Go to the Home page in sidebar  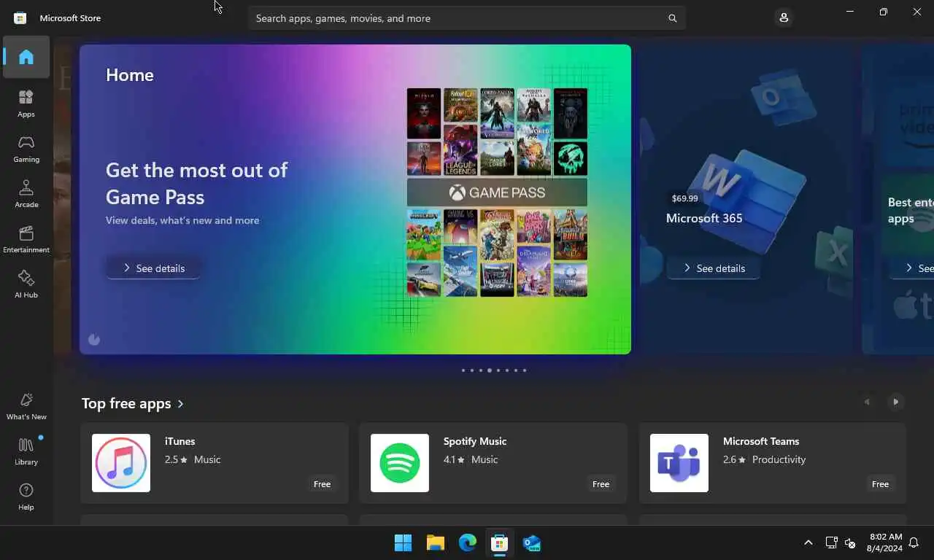pos(26,57)
